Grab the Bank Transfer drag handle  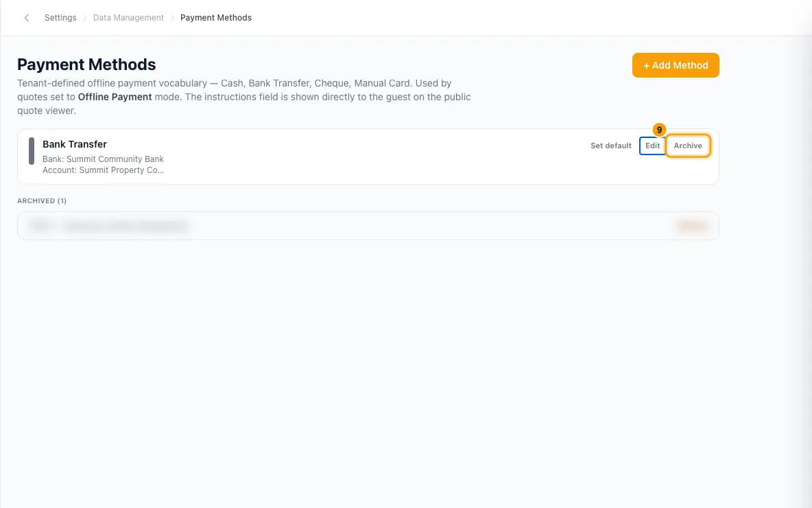[32, 151]
